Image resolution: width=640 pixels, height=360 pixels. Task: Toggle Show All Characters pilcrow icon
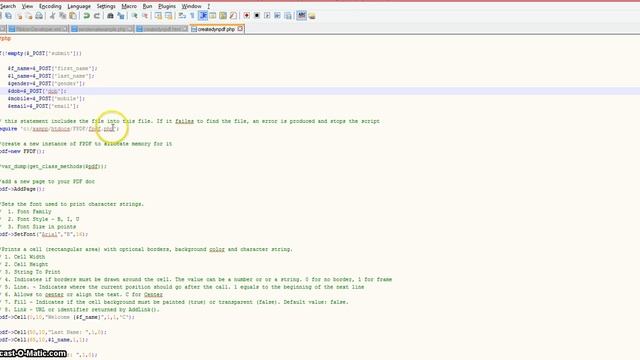pyautogui.click(x=192, y=16)
